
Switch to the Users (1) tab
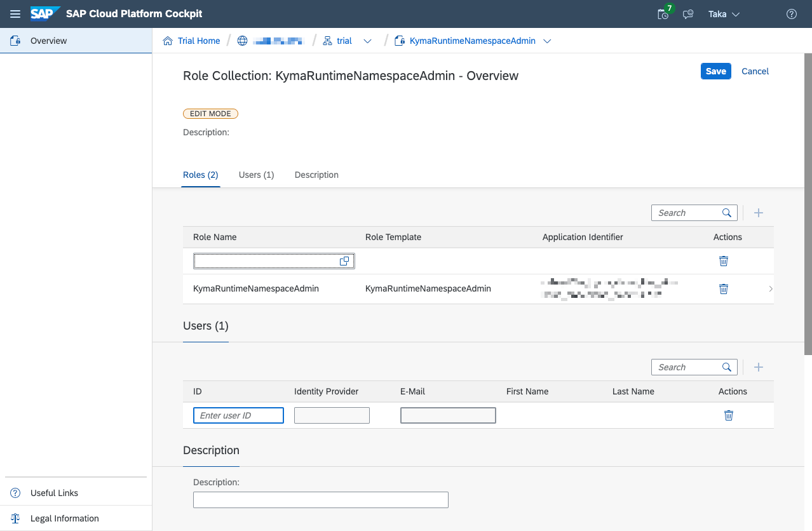click(x=256, y=175)
